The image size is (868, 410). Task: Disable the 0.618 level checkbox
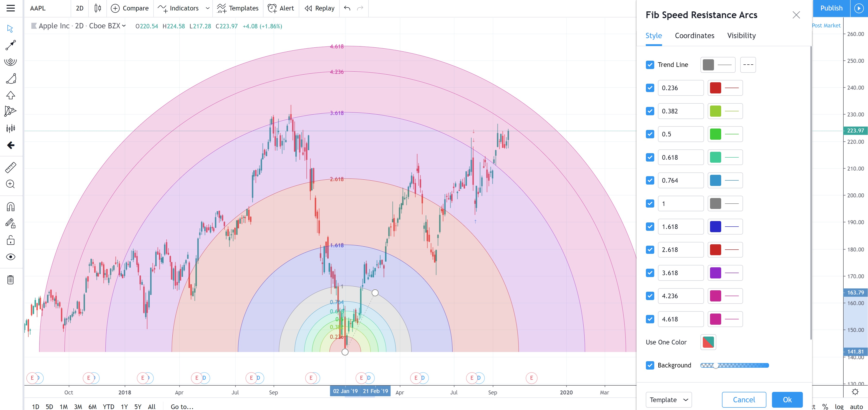pos(650,157)
